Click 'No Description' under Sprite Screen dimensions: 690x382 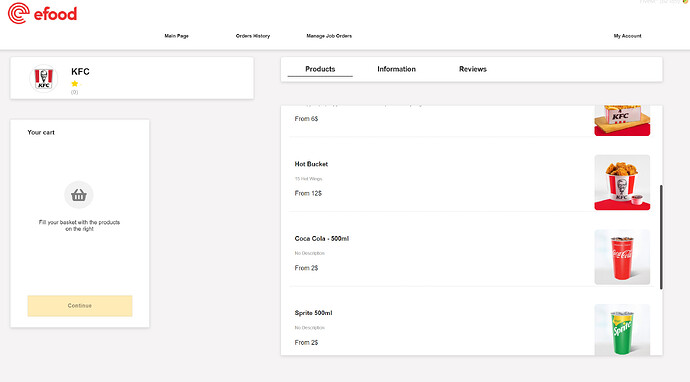(309, 327)
